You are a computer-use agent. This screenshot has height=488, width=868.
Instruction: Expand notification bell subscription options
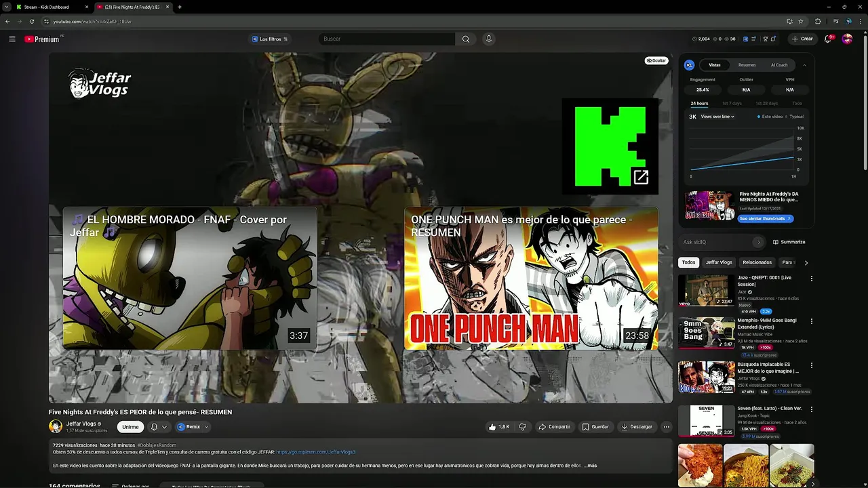coord(164,427)
